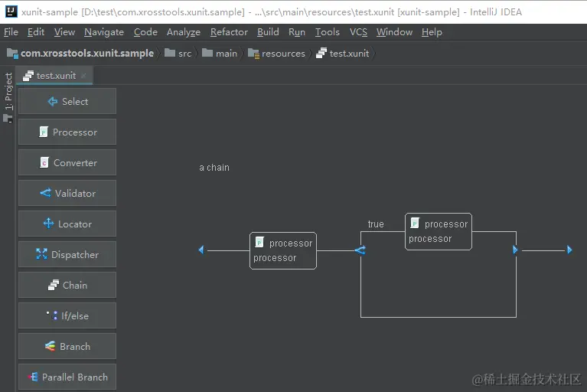The height and width of the screenshot is (392, 587).
Task: Open the Run menu
Action: 297,32
